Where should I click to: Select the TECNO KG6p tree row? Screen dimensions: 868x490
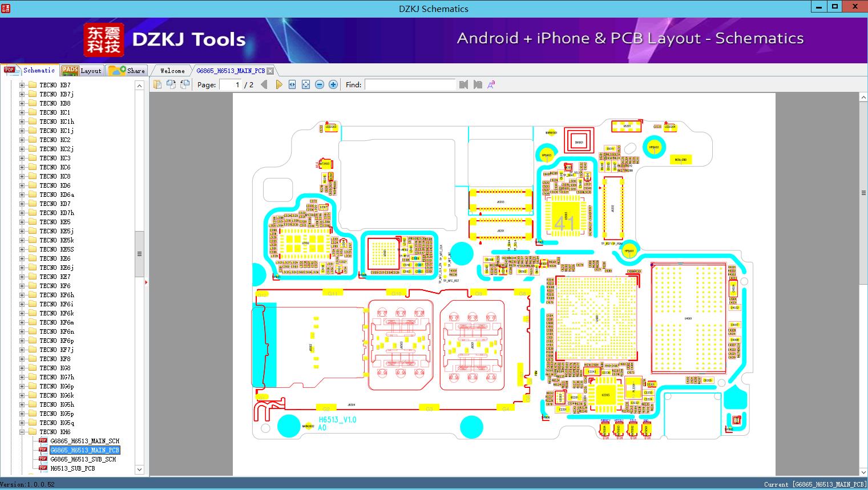tap(56, 386)
